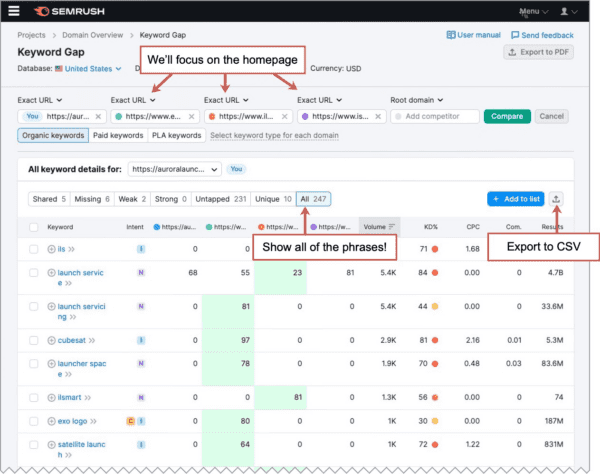Switch to the Unique 10 filter tab

pyautogui.click(x=273, y=199)
